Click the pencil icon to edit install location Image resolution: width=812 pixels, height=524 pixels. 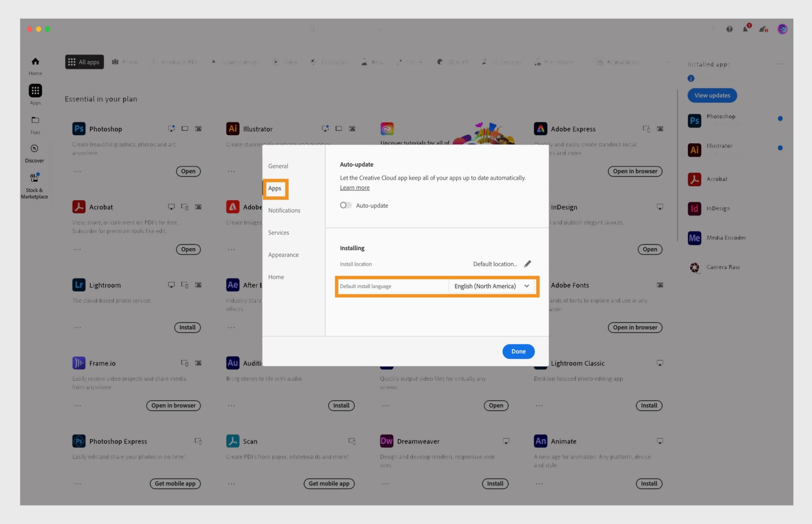pyautogui.click(x=527, y=264)
